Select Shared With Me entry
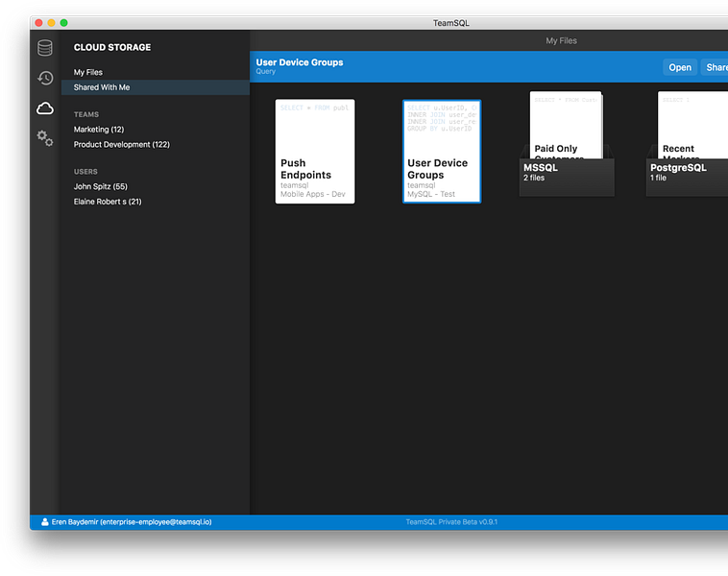Screen dimensions: 728x576 (156, 87)
